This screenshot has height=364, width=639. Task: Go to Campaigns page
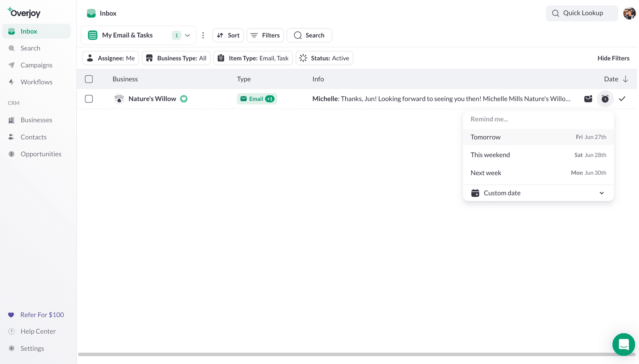(x=36, y=65)
